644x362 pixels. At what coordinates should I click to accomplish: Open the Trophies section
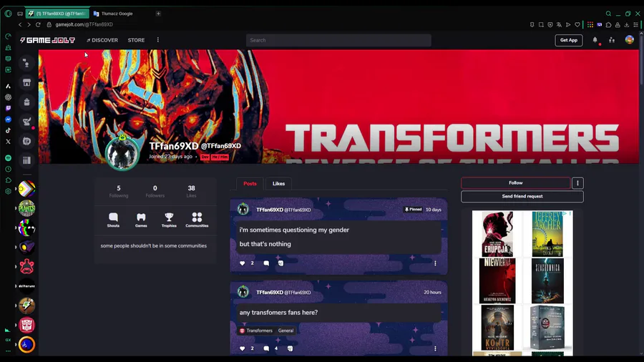point(169,220)
